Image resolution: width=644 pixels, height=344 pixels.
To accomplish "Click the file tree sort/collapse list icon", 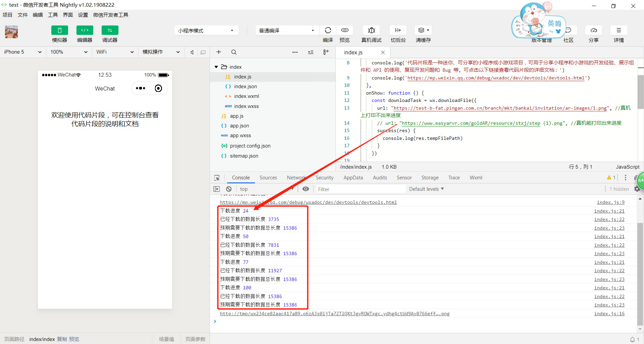I will pos(311,52).
